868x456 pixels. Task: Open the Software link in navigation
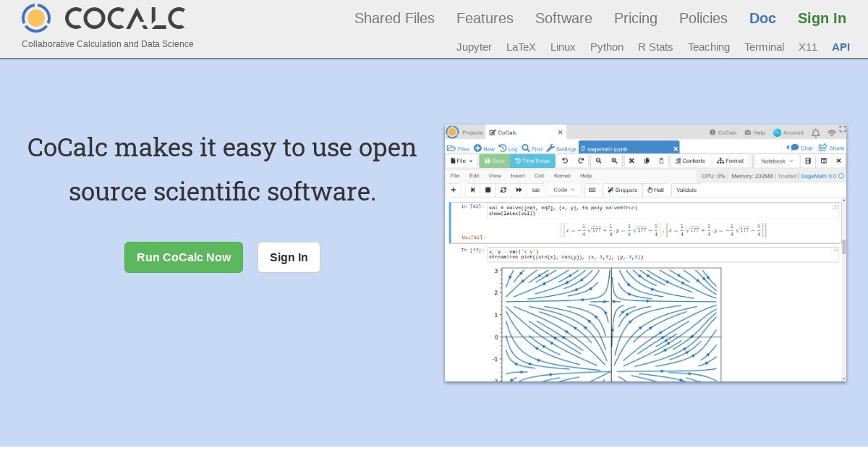click(563, 18)
